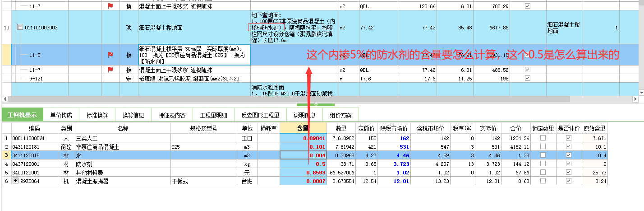Toggle 锁定数量 checkbox for 三类人工

pyautogui.click(x=543, y=138)
